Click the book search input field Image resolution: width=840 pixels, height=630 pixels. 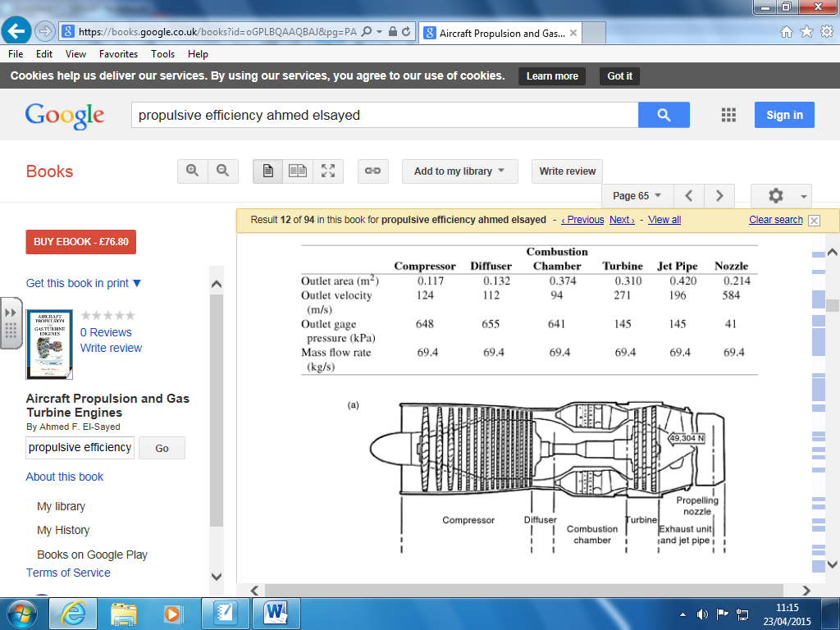80,447
